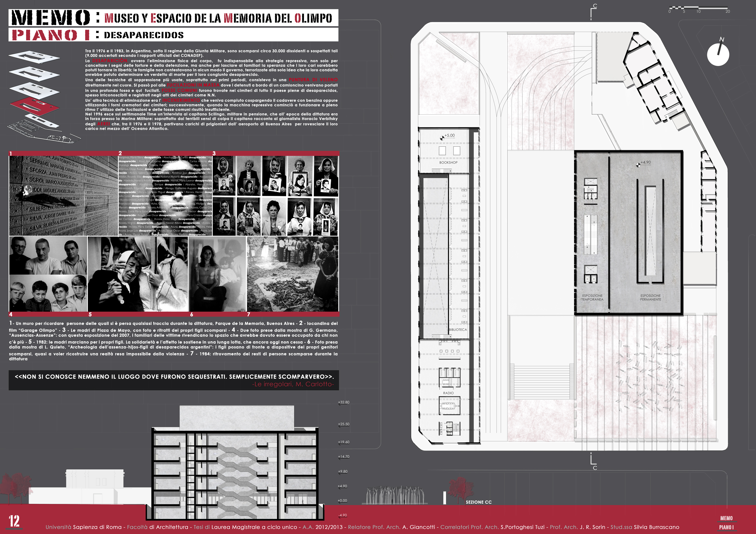756x534 pixels.
Task: Click the number 7 label under the collage
Action: click(x=249, y=314)
